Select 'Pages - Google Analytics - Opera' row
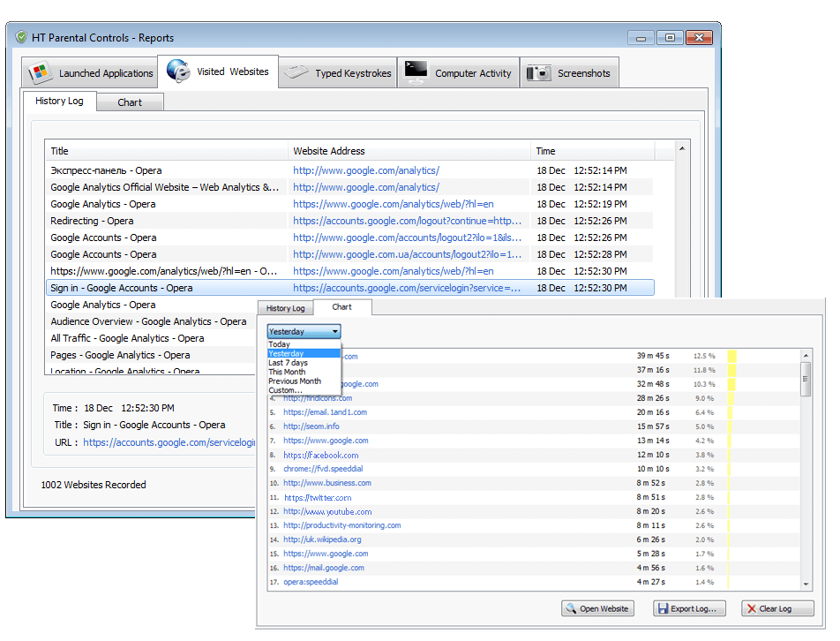The width and height of the screenshot is (840, 641). tap(151, 355)
